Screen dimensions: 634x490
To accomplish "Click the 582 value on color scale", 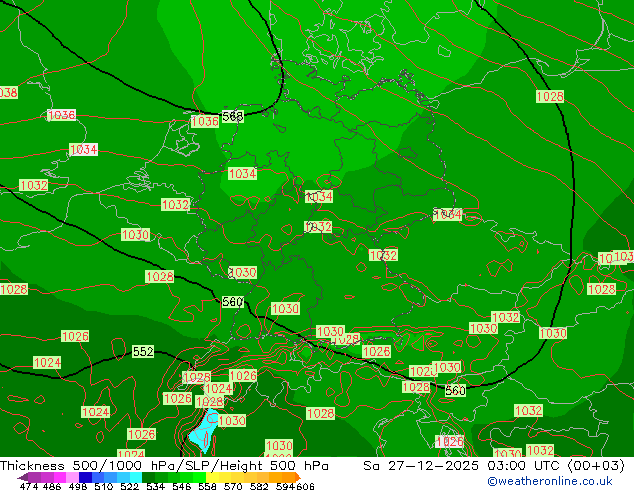I will (x=259, y=486).
